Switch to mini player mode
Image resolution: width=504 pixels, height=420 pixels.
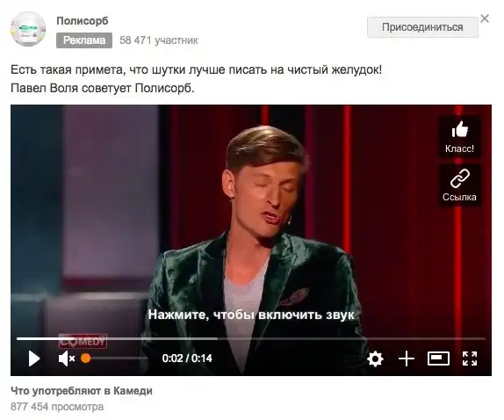click(x=438, y=358)
